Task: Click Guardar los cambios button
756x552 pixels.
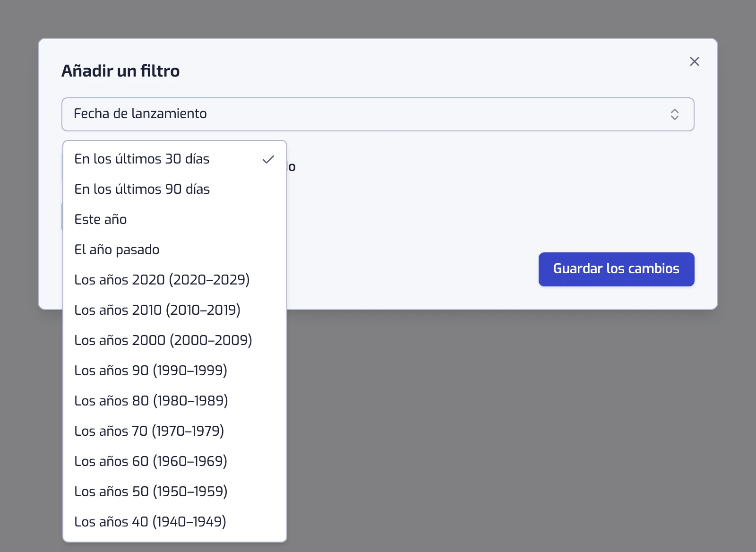Action: pyautogui.click(x=616, y=269)
